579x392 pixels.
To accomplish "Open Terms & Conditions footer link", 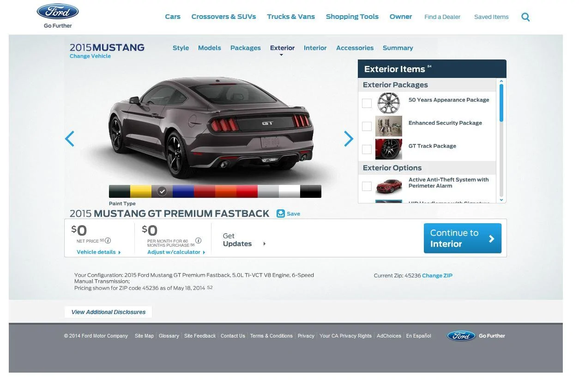I will (x=271, y=336).
